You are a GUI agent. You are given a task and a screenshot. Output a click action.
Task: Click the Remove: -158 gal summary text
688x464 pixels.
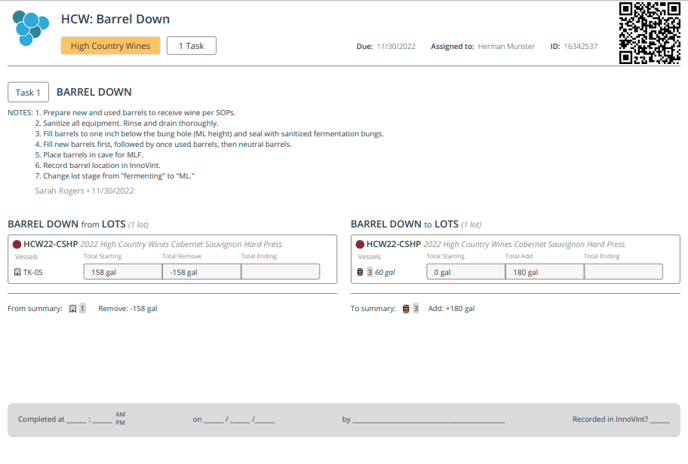pyautogui.click(x=128, y=309)
